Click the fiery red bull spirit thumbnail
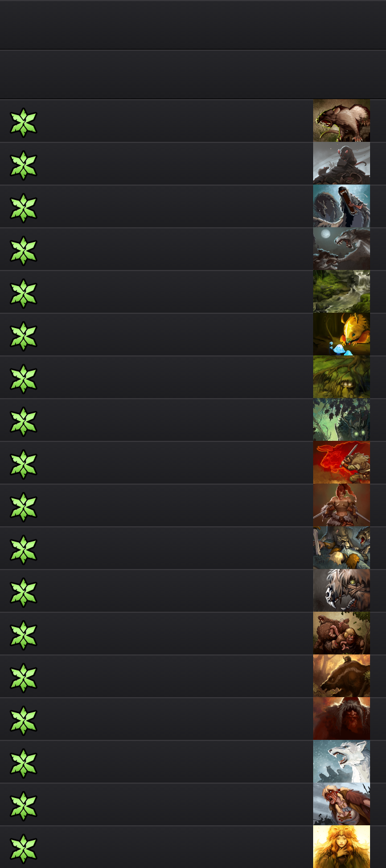The height and width of the screenshot is (868, 386). 342,462
